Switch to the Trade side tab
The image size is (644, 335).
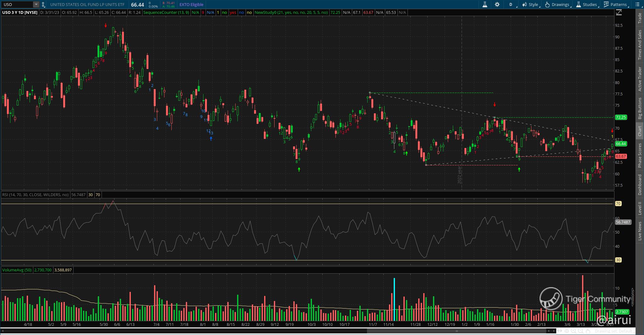[x=640, y=18]
